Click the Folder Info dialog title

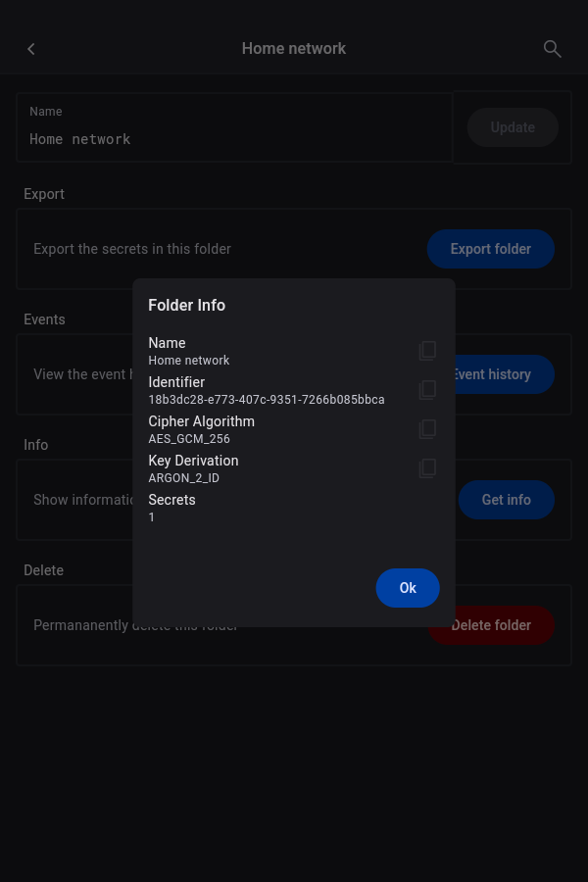(x=186, y=306)
